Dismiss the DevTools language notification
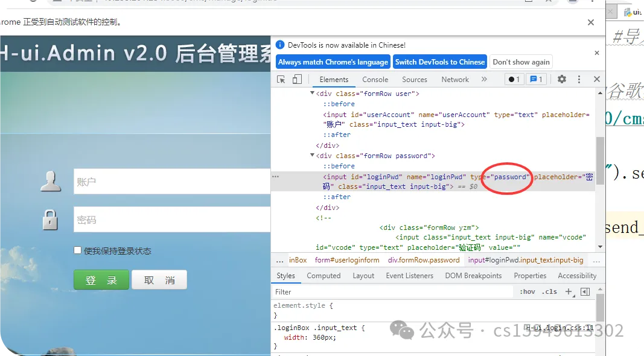Image resolution: width=644 pixels, height=356 pixels. [597, 53]
